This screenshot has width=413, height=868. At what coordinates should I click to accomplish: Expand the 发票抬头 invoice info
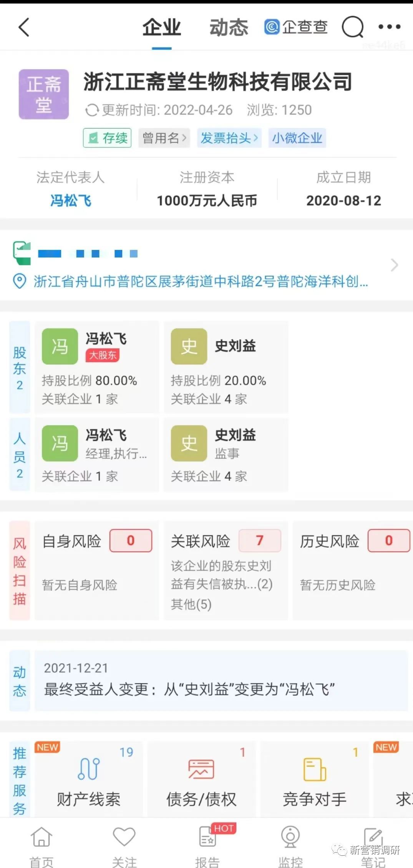(229, 138)
